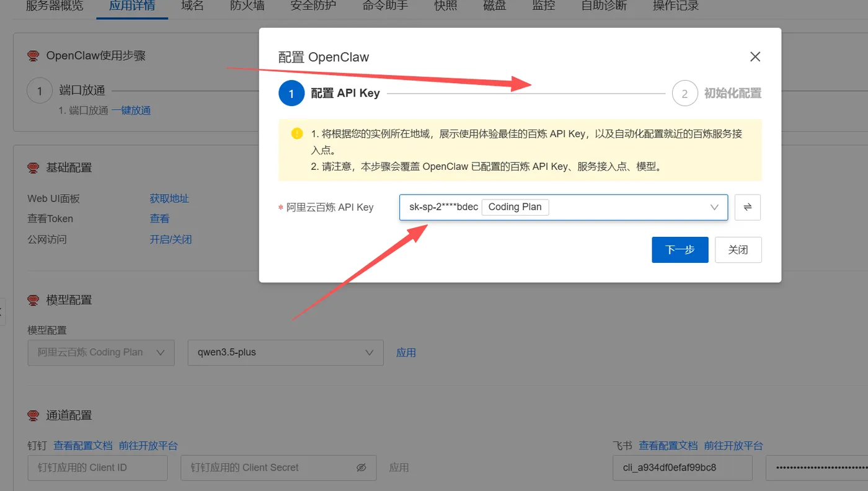Go to the 安全防护 tab
868x491 pixels.
(x=314, y=6)
